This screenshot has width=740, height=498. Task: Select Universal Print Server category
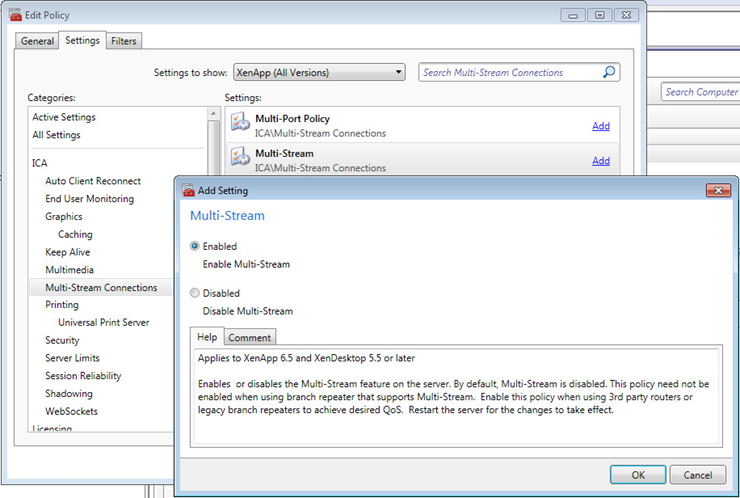tap(103, 323)
